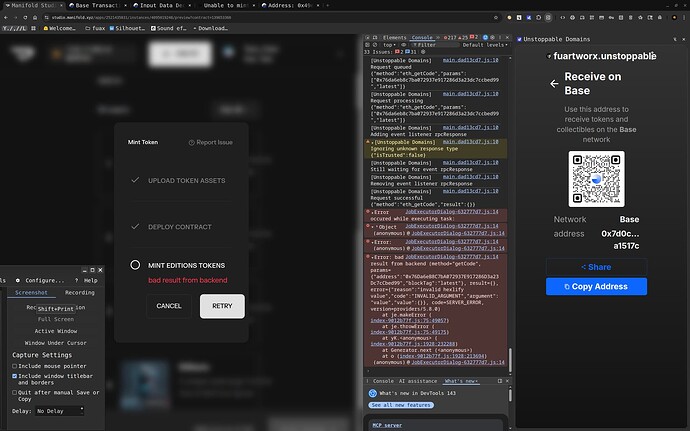Viewport: 690px width, 431px height.
Task: Open the fuax bookmarks folder
Action: pos(95,28)
